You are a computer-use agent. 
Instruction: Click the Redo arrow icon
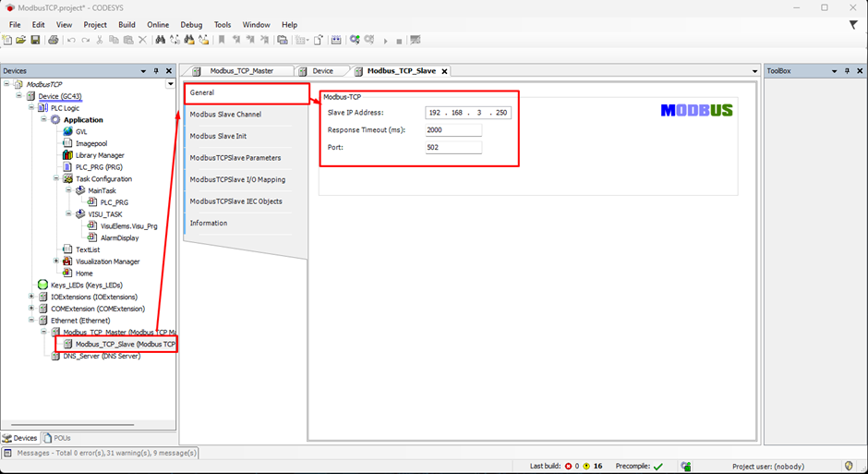tap(85, 40)
